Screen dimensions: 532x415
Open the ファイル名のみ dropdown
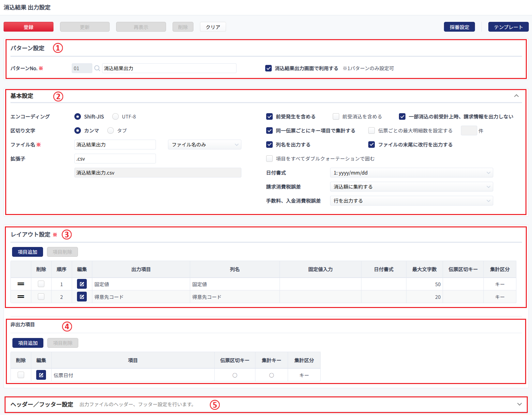[x=205, y=145]
